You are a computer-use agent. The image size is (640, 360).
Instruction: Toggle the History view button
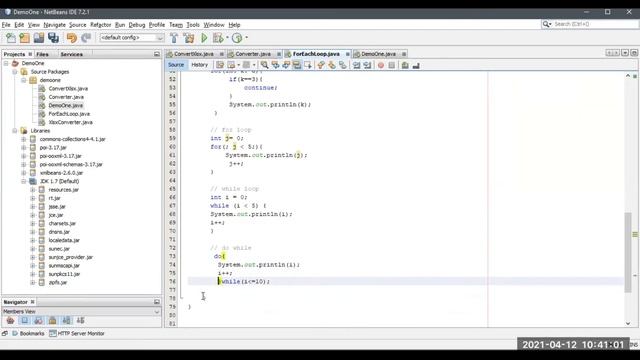200,65
